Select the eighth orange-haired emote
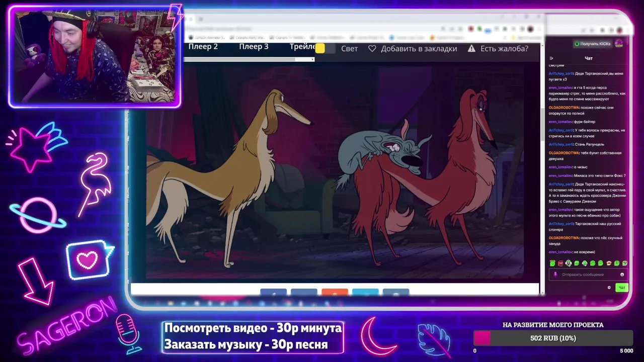The height and width of the screenshot is (362, 644). tap(609, 263)
